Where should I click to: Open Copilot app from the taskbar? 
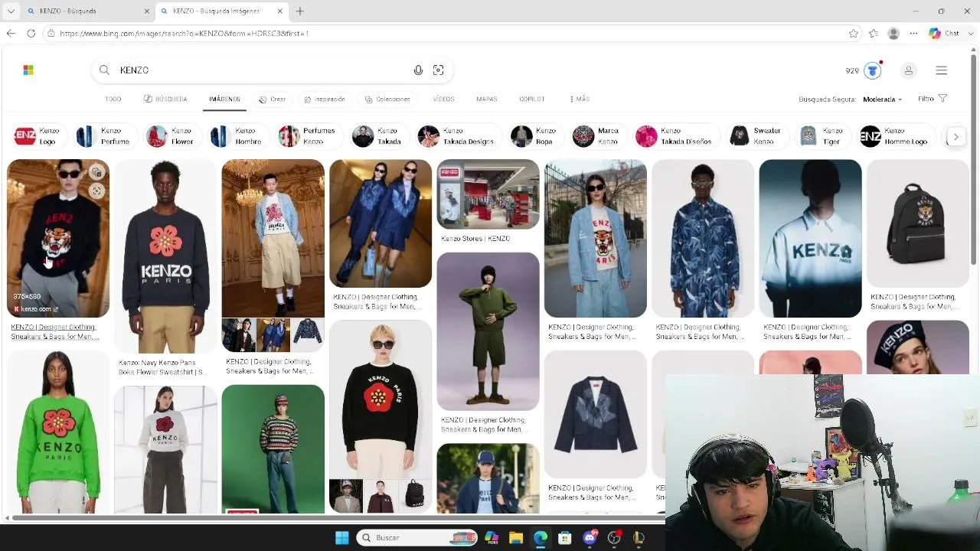492,538
